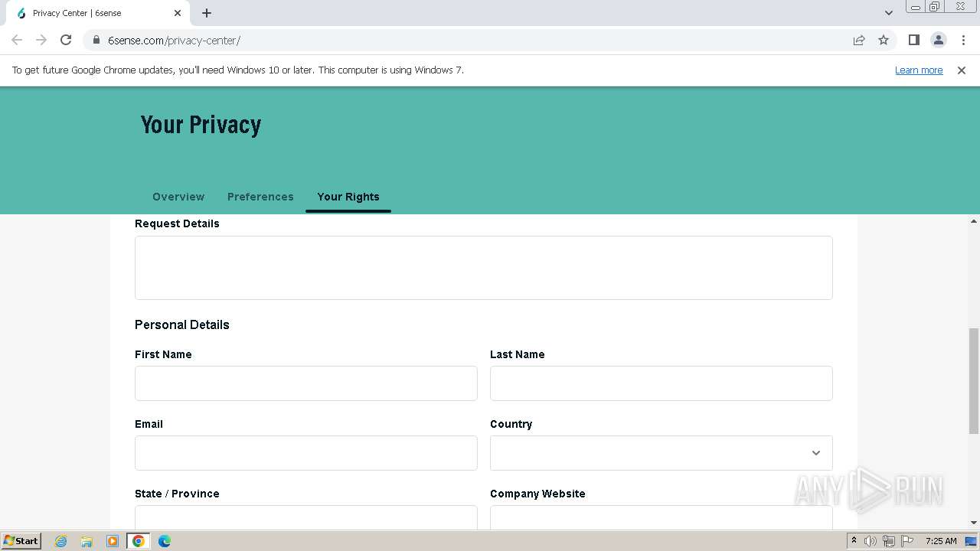Screen dimensions: 980x551
Task: Click the Personal Details heading
Action: tap(182, 324)
